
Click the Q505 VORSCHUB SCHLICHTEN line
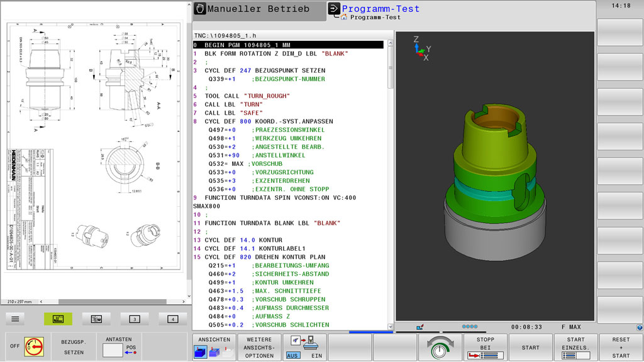[269, 325]
